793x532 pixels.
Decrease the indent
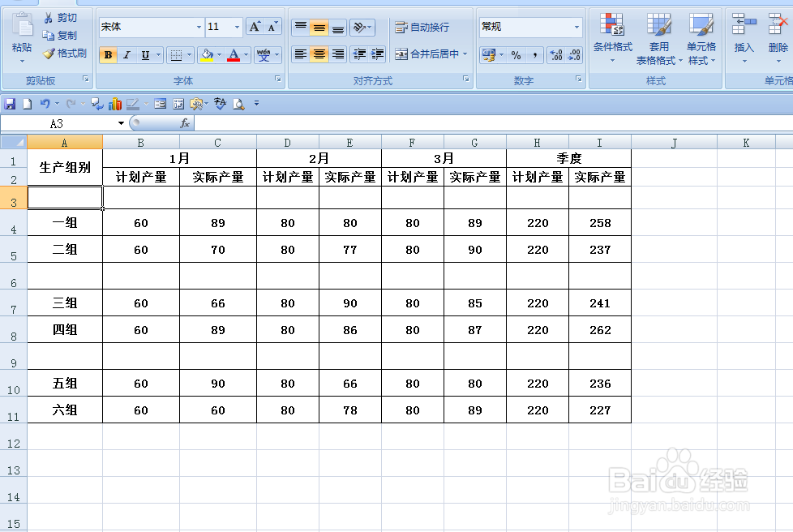click(x=359, y=54)
